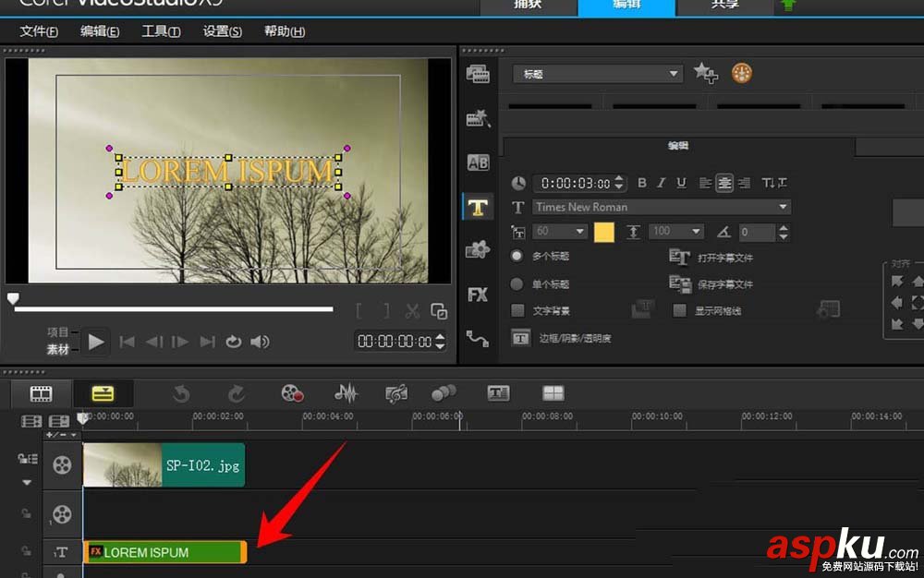Open the preview volume control
The width and height of the screenshot is (924, 578).
click(260, 342)
